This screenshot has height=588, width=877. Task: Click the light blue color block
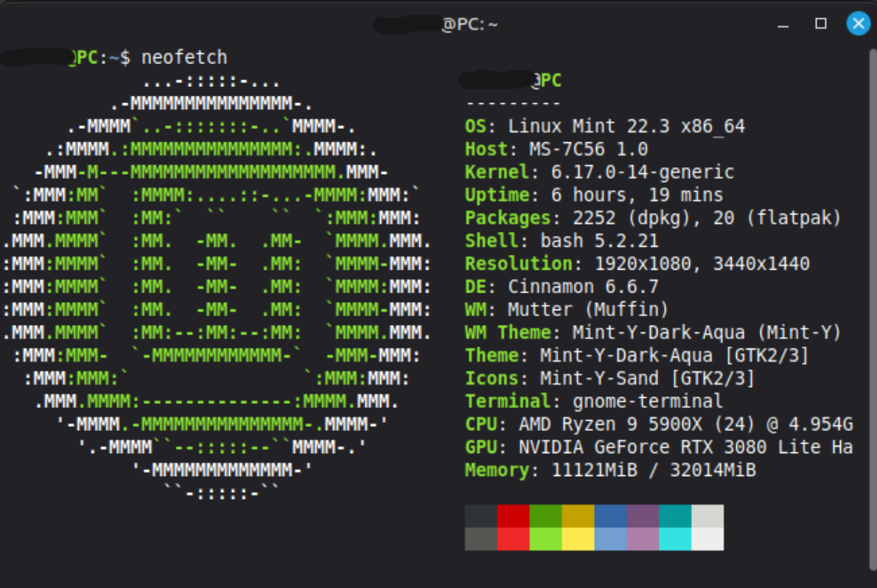tap(611, 539)
